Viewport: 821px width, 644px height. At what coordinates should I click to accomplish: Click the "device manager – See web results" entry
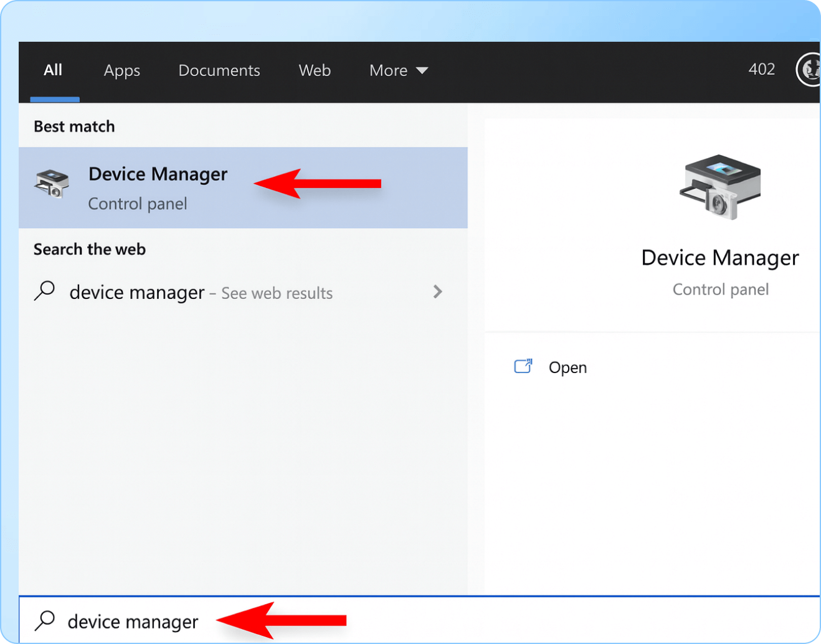201,293
